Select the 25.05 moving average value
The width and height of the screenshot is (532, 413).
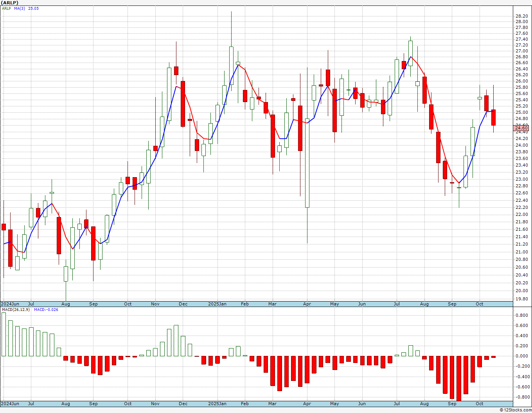(34, 8)
